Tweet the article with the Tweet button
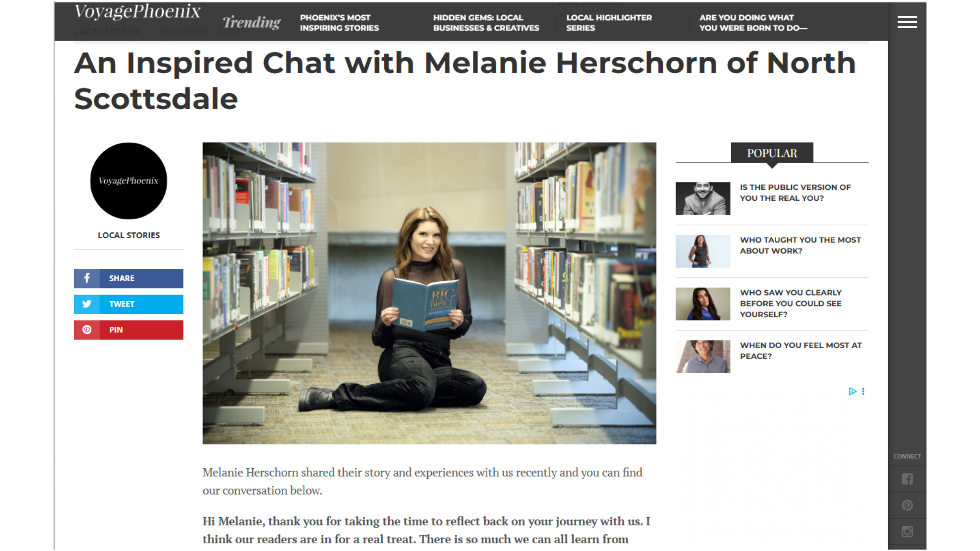Viewport: 980px width, 551px height. (128, 304)
